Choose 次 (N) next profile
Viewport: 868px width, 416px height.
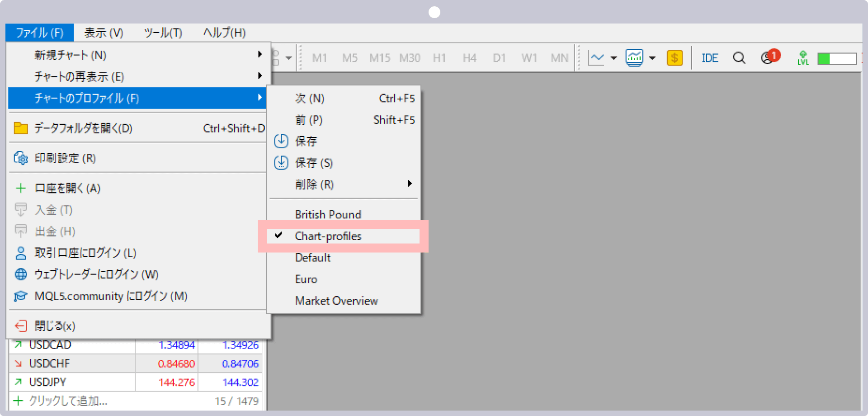344,98
